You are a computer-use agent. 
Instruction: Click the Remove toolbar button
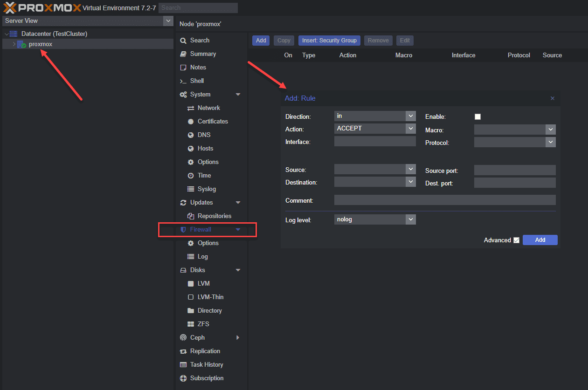pyautogui.click(x=378, y=41)
